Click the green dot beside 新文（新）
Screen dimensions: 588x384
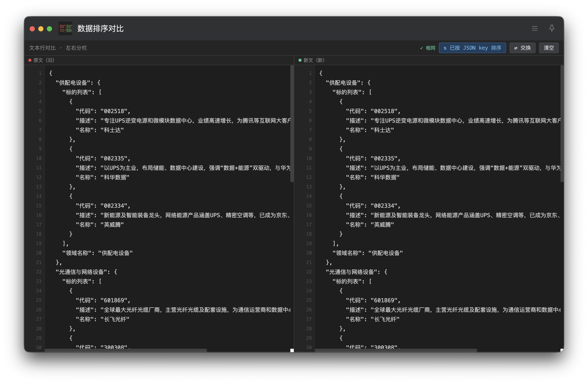point(300,60)
